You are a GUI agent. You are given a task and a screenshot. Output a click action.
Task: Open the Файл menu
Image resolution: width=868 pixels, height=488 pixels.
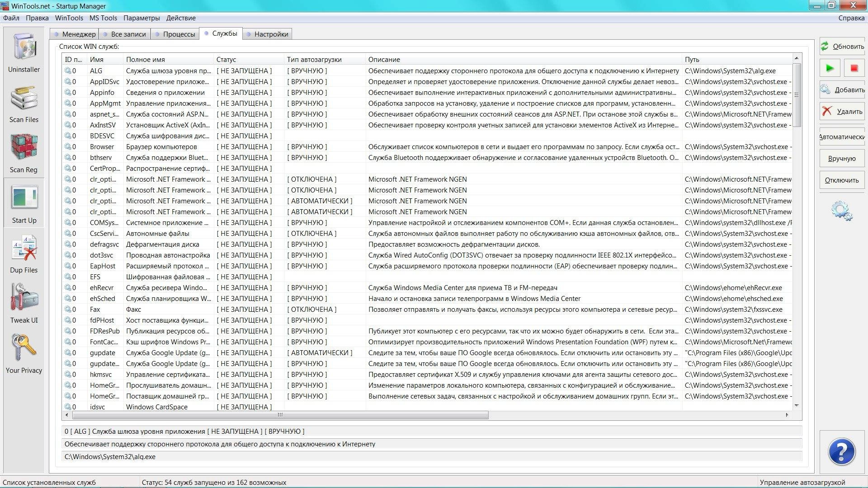click(x=11, y=18)
